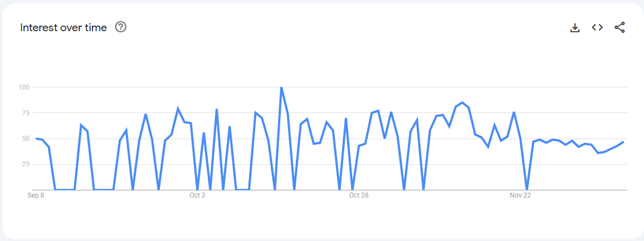The height and width of the screenshot is (241, 644).
Task: Click the zero dip above Oct 28
Action: coord(353,189)
